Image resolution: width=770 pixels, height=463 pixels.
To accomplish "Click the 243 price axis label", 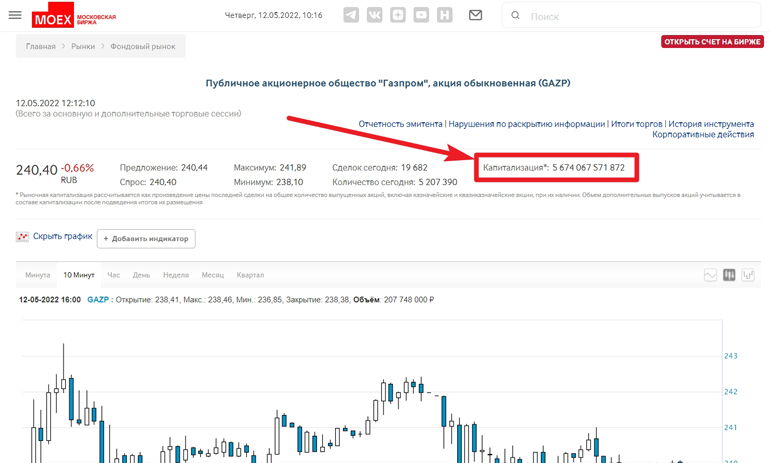I will (731, 356).
